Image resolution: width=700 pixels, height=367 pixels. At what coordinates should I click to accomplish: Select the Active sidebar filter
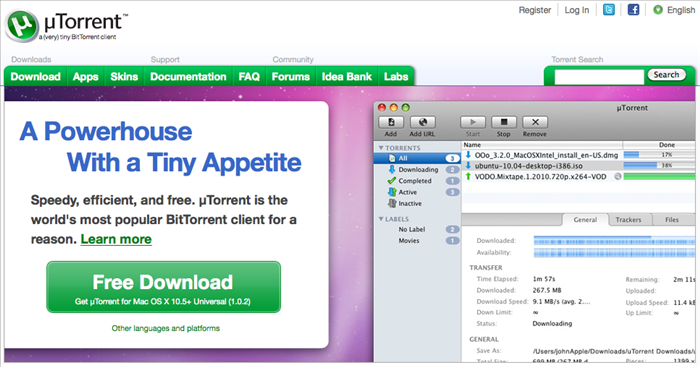[x=417, y=192]
